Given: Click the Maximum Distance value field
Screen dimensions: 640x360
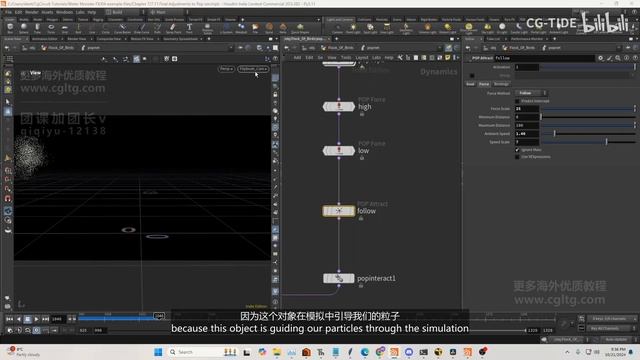Looking at the screenshot, I should coord(527,125).
